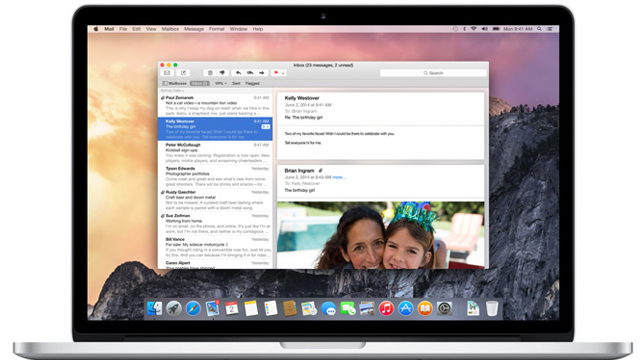
Task: Open the Message menu
Action: click(194, 29)
